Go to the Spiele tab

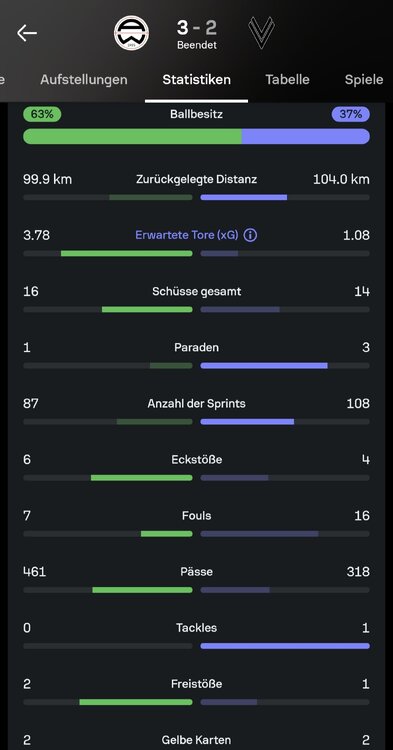pyautogui.click(x=364, y=79)
